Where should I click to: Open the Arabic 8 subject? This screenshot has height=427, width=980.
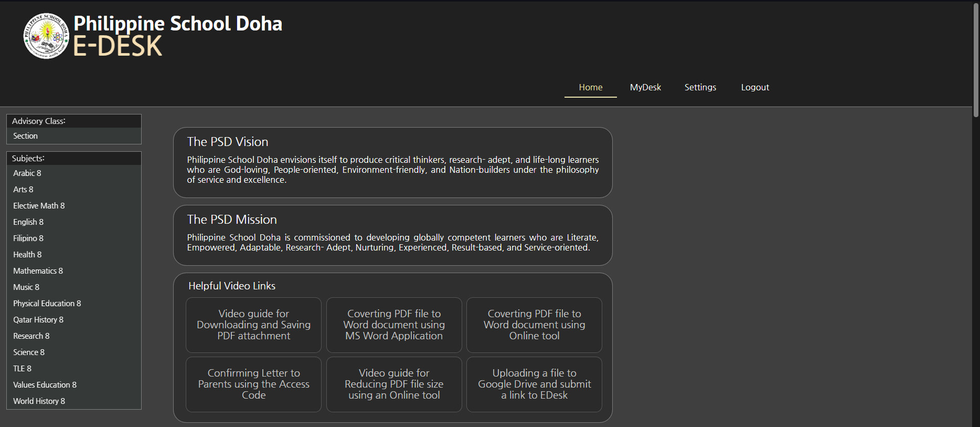tap(74, 173)
